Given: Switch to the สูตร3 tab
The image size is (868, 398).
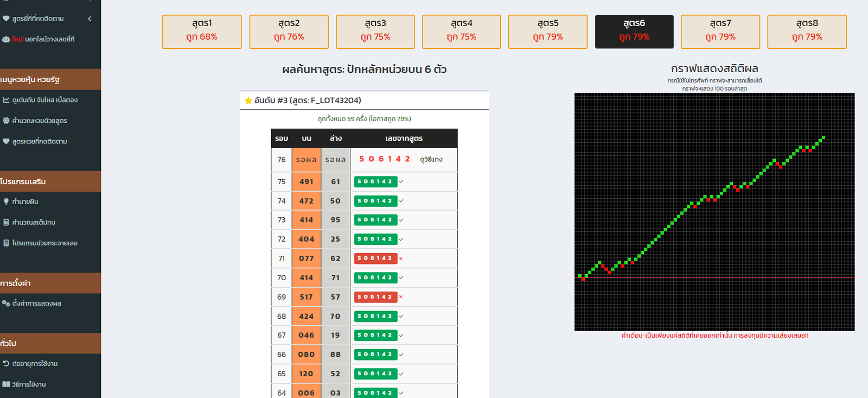Looking at the screenshot, I should pyautogui.click(x=375, y=31).
